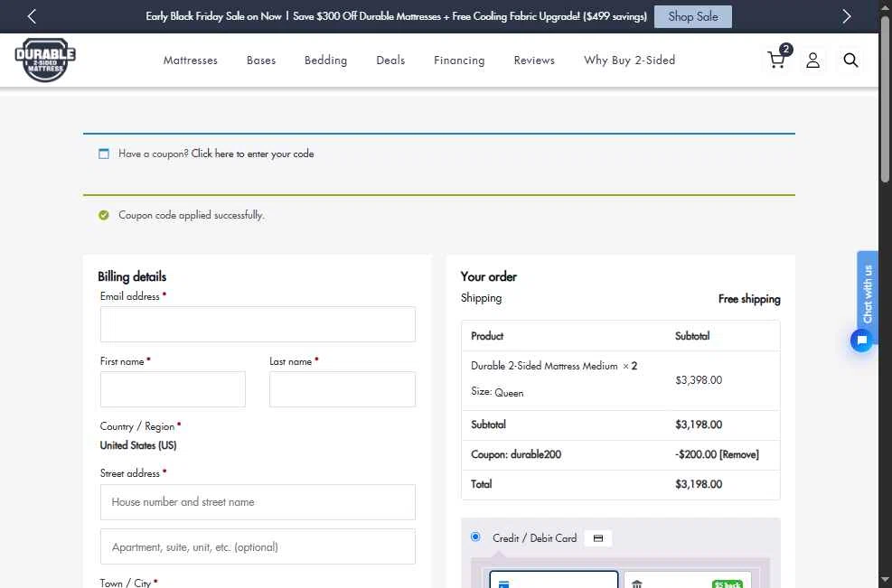Open the Financing menu item
This screenshot has width=892, height=588.
coord(460,61)
